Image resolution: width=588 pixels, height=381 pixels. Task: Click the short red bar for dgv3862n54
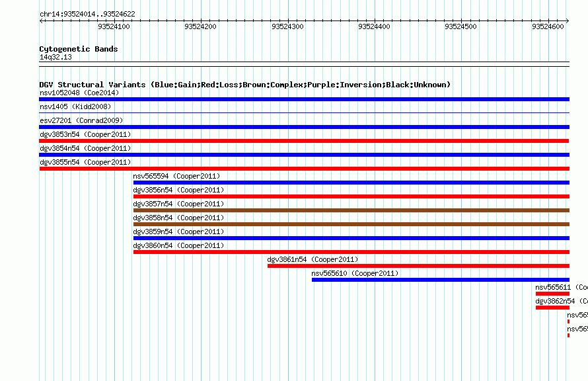552,308
